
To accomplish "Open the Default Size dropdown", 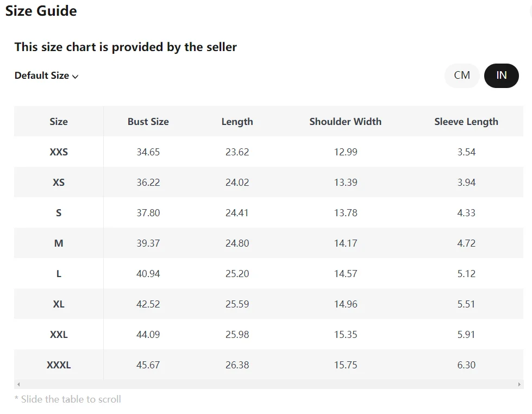I will tap(46, 76).
